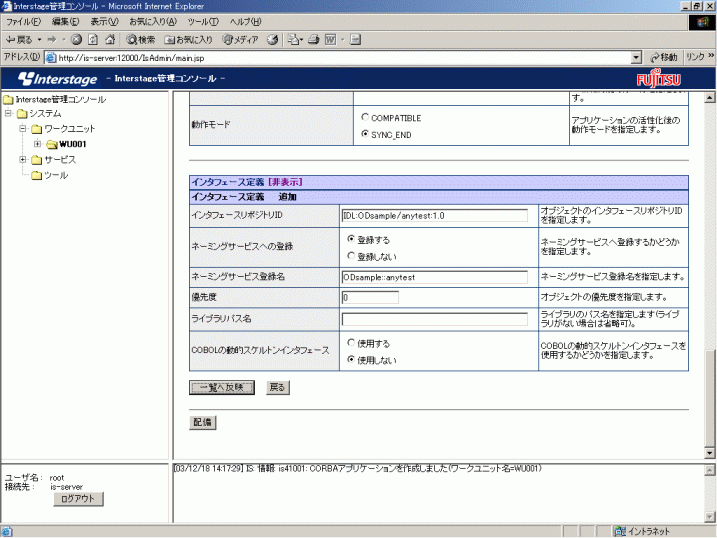This screenshot has height=538, width=717.
Task: Select the ツール folder in tree
Action: 49,175
